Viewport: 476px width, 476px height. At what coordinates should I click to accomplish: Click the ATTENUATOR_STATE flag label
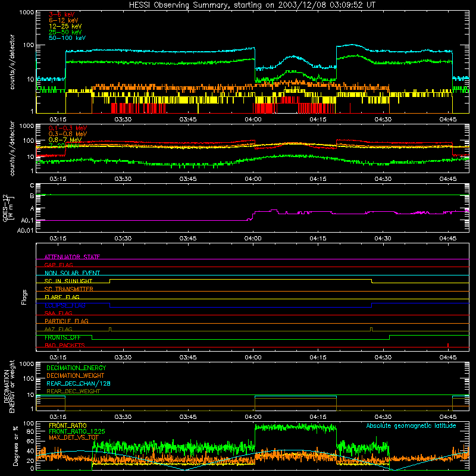click(72, 257)
